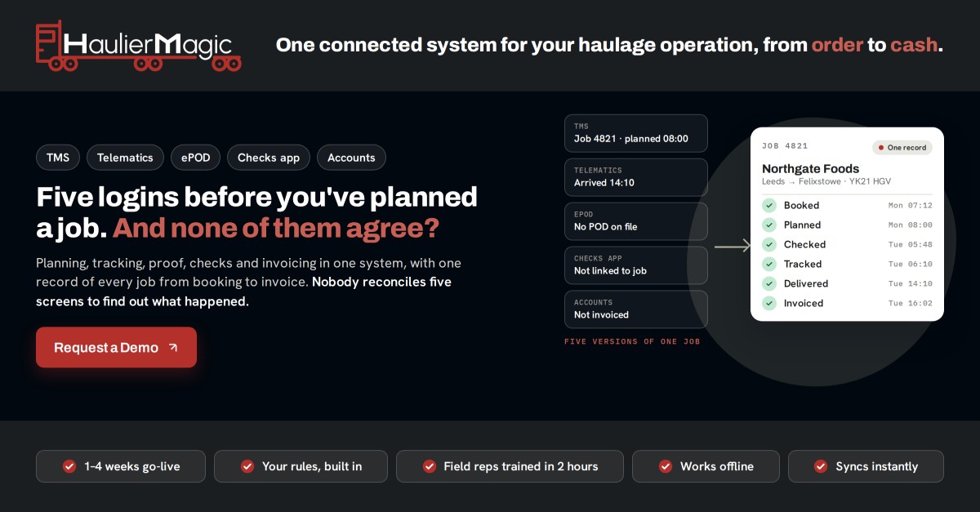The width and height of the screenshot is (980, 512).
Task: Click the red check icon on 1-4 weeks go-live
Action: tap(69, 466)
